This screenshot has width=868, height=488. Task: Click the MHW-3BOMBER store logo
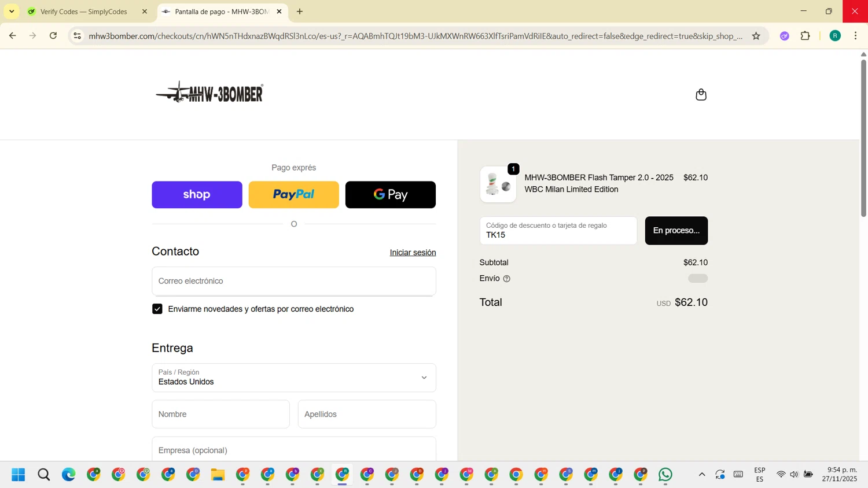[209, 92]
